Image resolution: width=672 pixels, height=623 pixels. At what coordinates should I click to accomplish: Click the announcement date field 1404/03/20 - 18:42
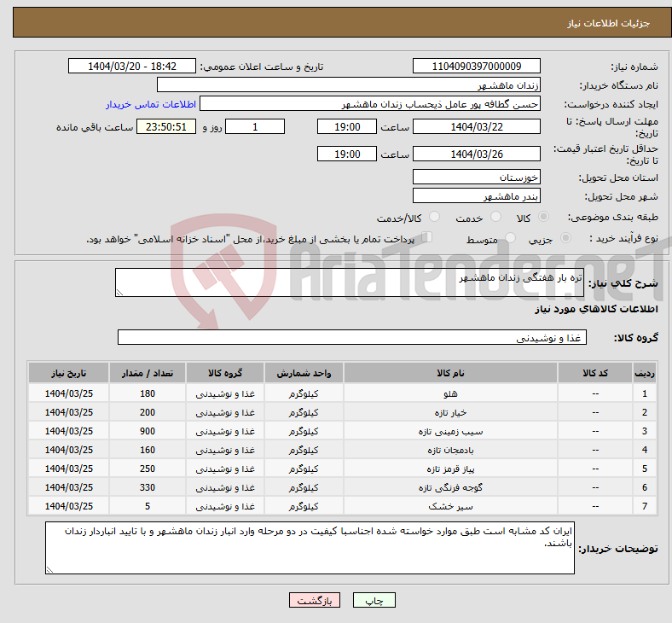point(132,66)
